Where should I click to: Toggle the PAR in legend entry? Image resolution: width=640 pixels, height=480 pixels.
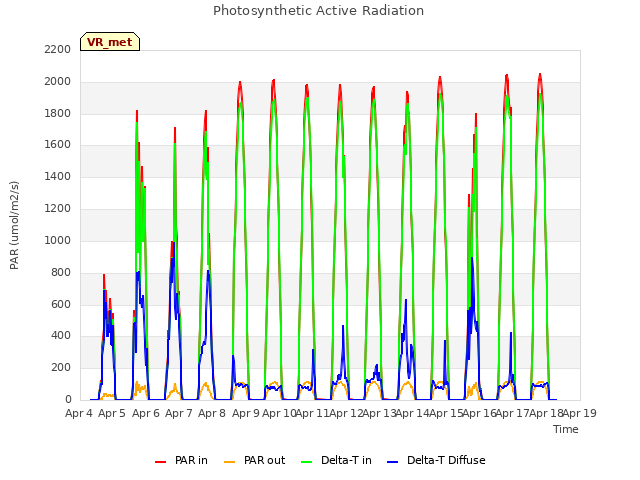pos(181,460)
